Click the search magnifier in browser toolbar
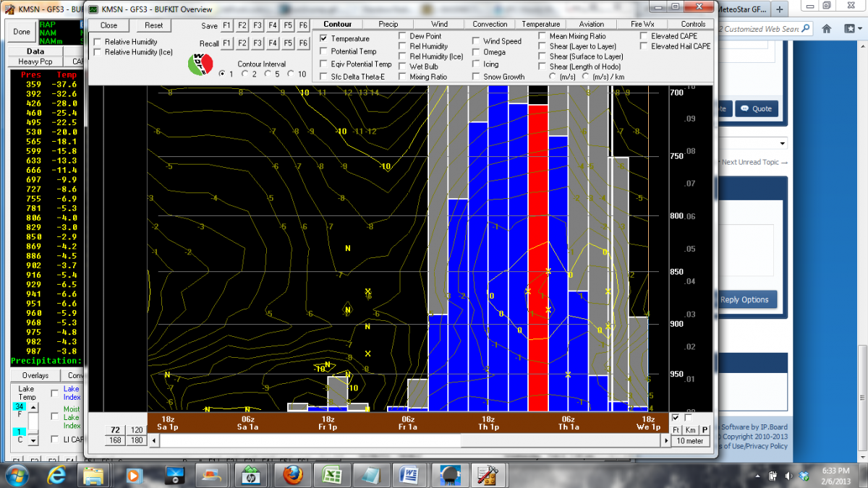This screenshot has width=868, height=488. tap(805, 29)
